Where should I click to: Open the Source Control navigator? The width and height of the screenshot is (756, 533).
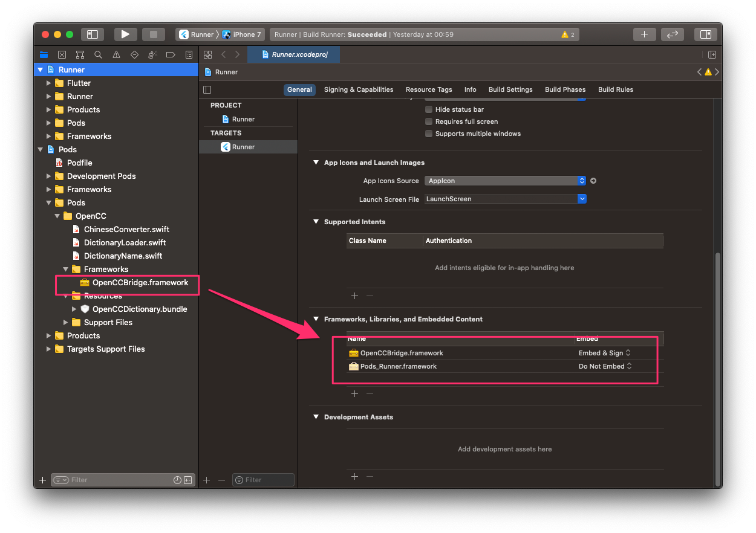[x=62, y=54]
